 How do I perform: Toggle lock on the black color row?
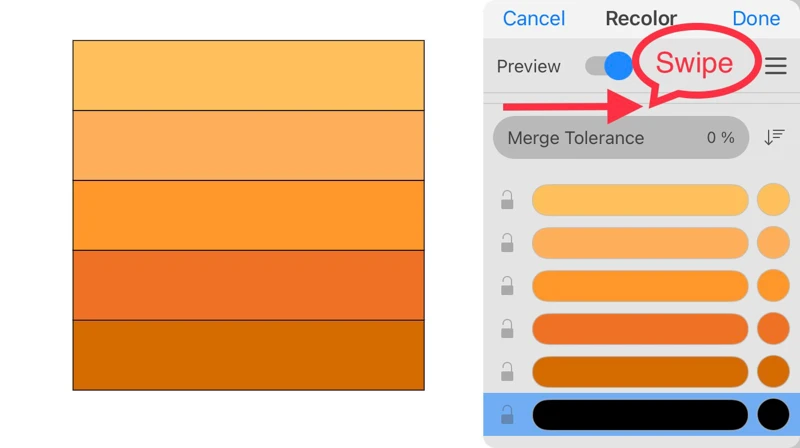(x=507, y=414)
